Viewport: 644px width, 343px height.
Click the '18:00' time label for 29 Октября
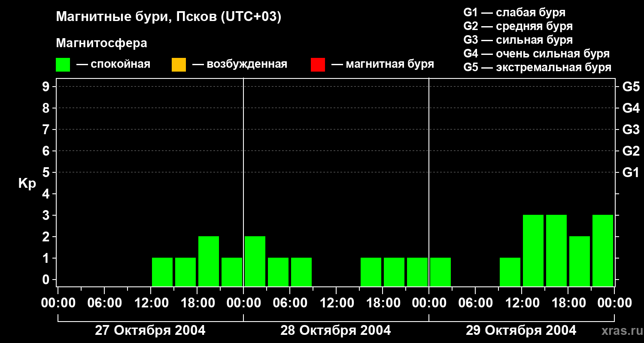click(568, 303)
